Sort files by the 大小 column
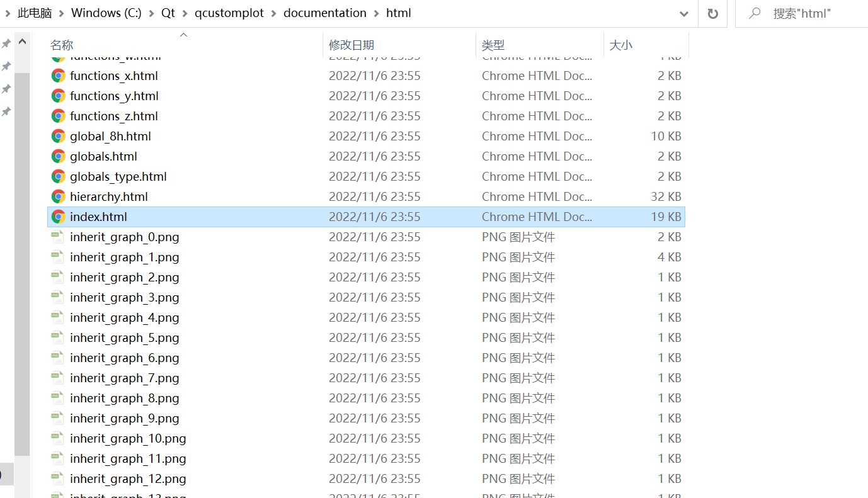868x498 pixels. coord(621,45)
